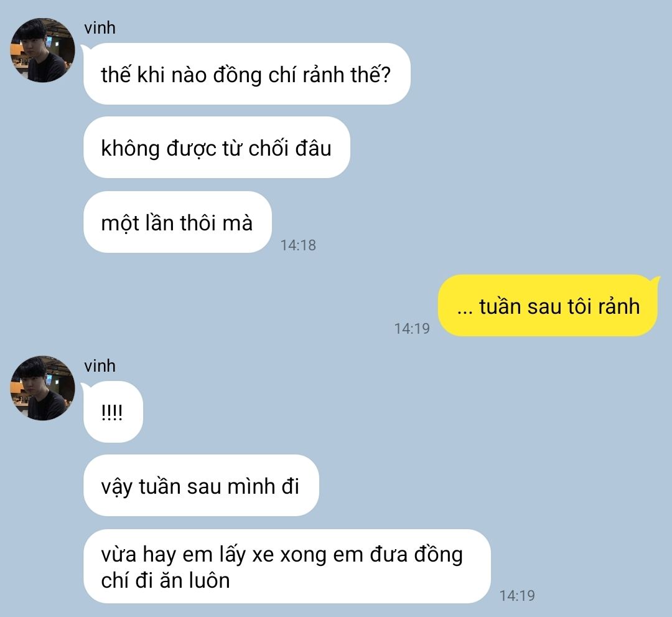Select the sender name vinh at top
The height and width of the screenshot is (617, 672).
100,28
